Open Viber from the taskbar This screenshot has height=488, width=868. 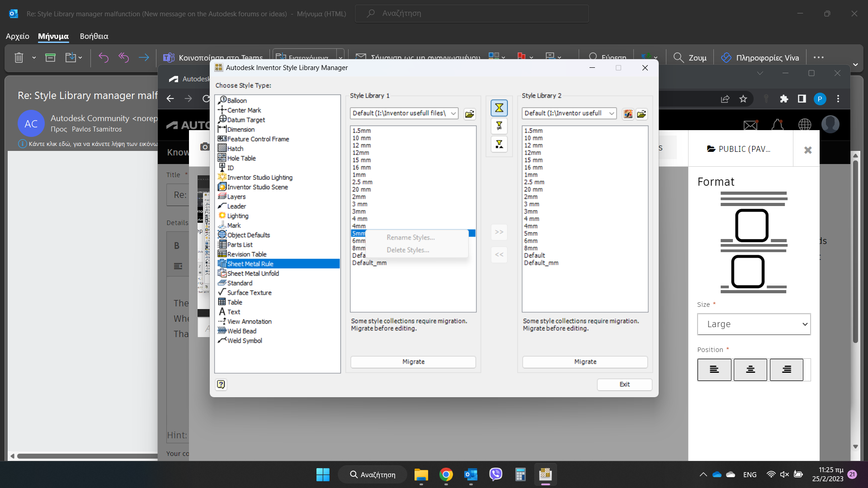495,474
